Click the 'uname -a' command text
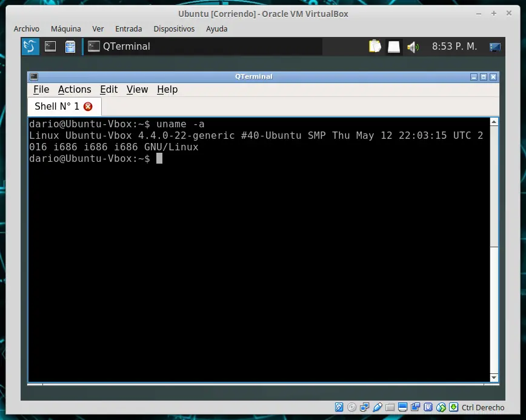Screen dimensions: 526x420 point(181,124)
